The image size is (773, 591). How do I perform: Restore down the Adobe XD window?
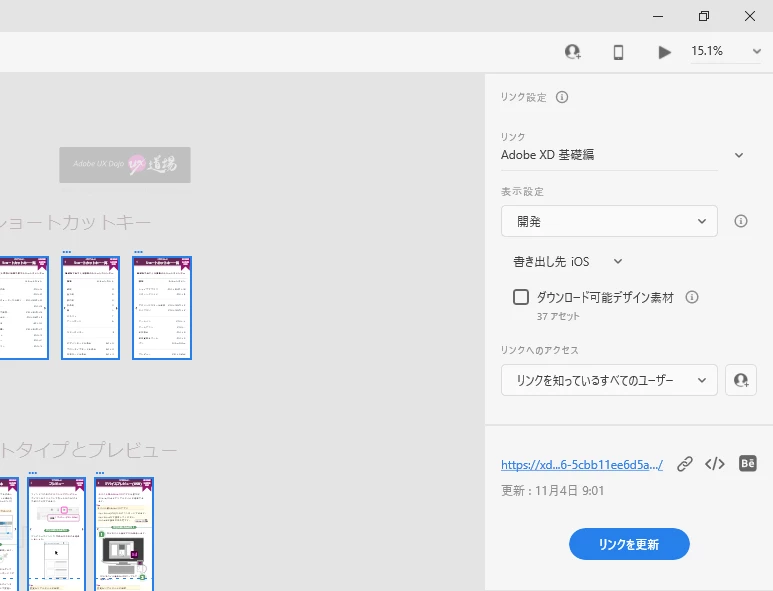point(704,16)
